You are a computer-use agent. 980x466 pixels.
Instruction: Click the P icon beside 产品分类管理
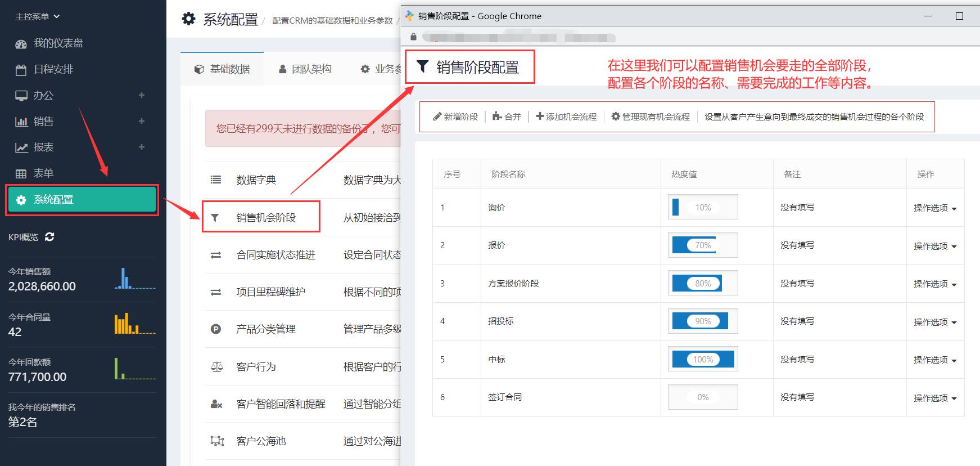tap(216, 329)
